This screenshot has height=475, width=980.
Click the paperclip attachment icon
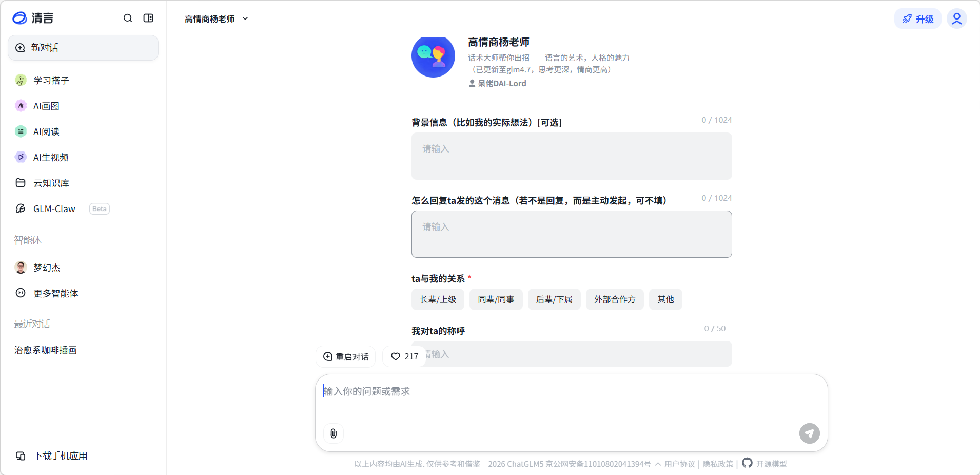tap(334, 433)
